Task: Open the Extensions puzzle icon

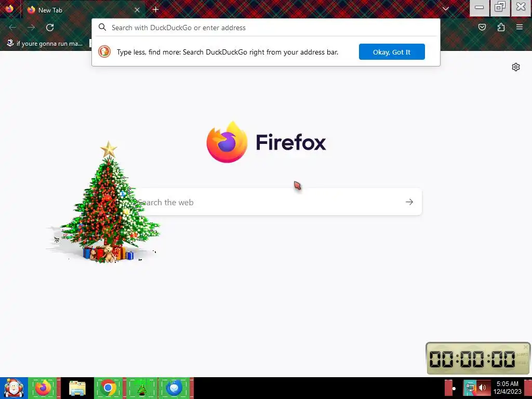Action: point(501,27)
